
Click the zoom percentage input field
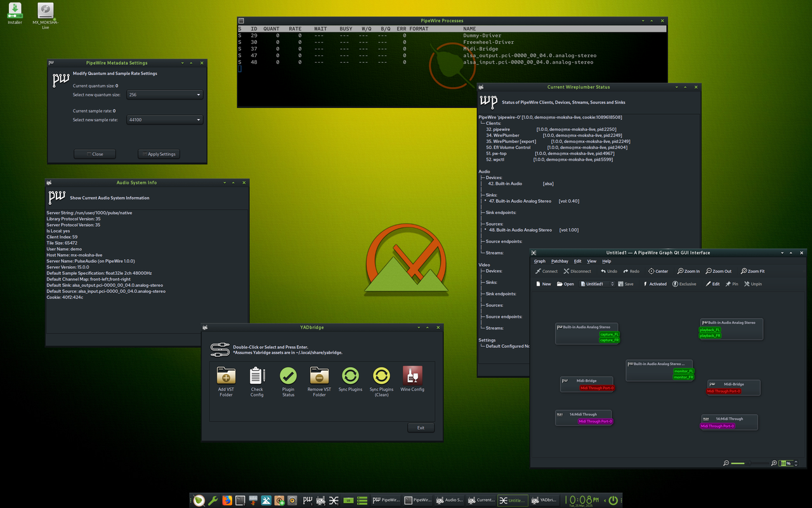[786, 463]
